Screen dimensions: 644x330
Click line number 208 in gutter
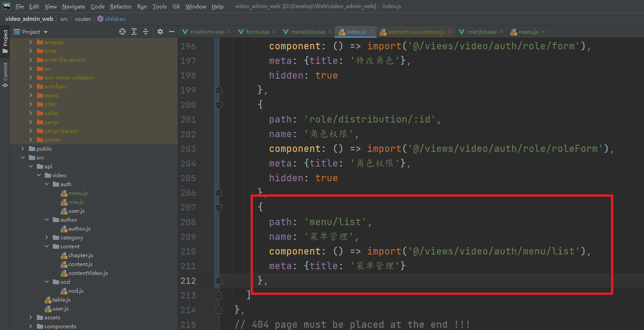click(188, 222)
